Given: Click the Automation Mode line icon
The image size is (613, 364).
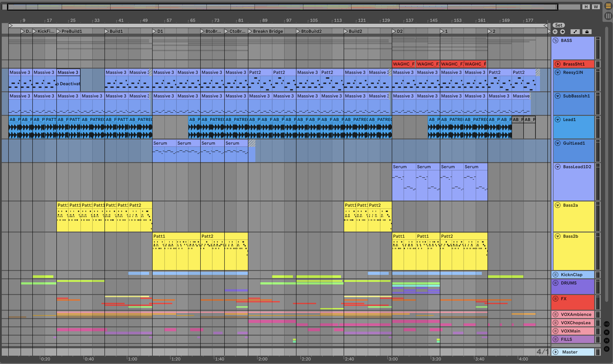Looking at the screenshot, I should point(575,32).
